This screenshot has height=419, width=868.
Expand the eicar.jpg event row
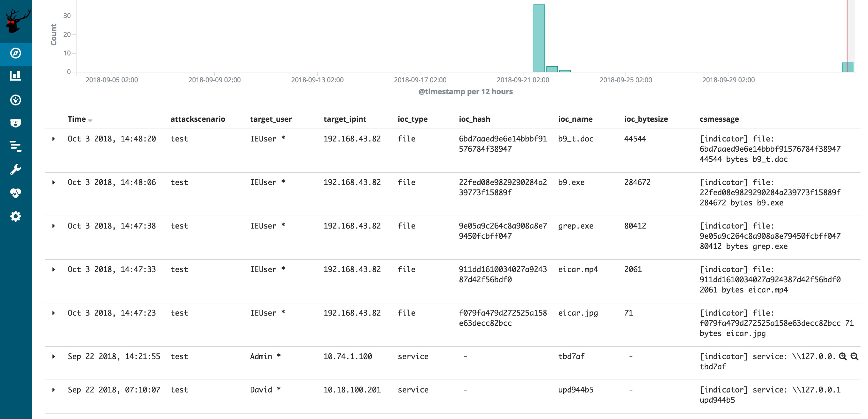(x=53, y=313)
